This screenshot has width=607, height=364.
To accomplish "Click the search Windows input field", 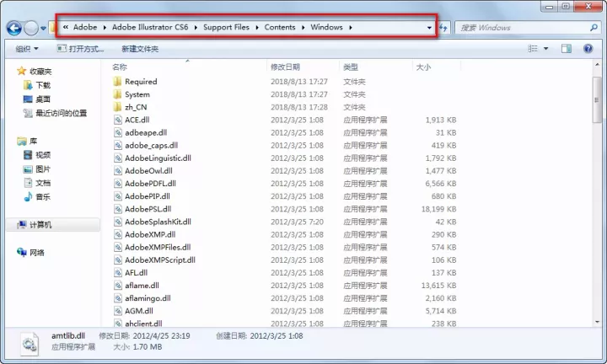I will 523,27.
